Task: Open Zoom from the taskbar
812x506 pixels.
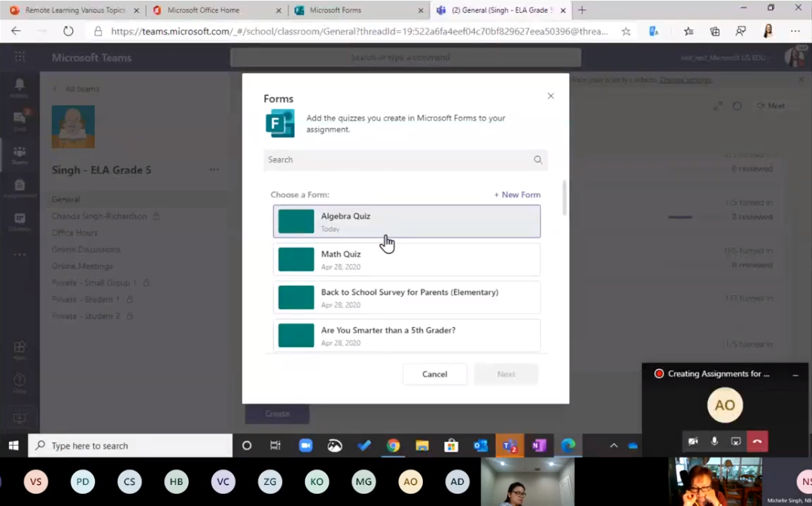Action: click(x=306, y=445)
